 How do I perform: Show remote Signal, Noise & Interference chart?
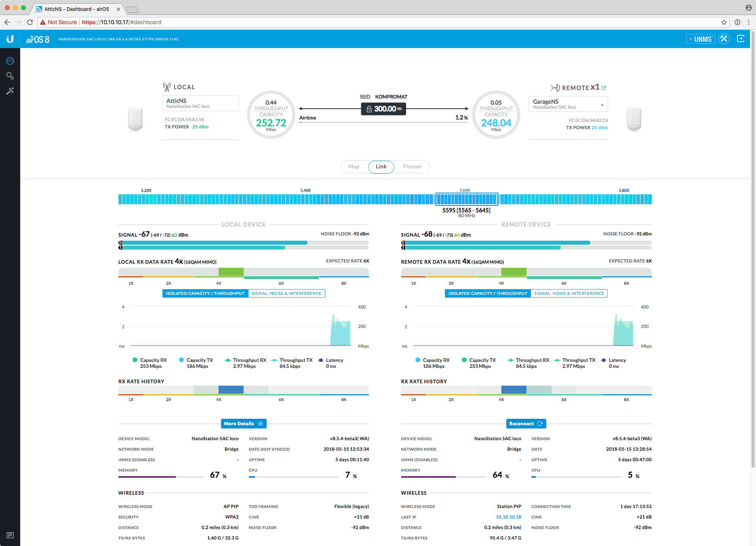[x=569, y=294]
